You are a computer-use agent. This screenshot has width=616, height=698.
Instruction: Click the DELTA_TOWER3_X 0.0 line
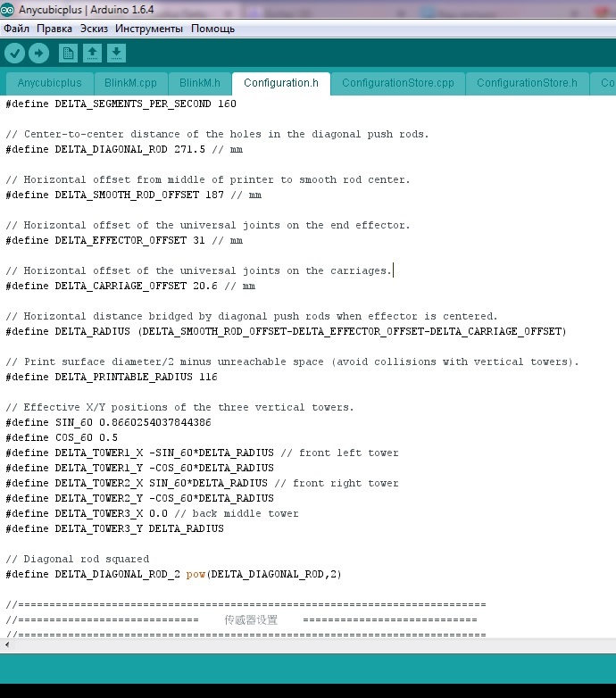[x=152, y=513]
